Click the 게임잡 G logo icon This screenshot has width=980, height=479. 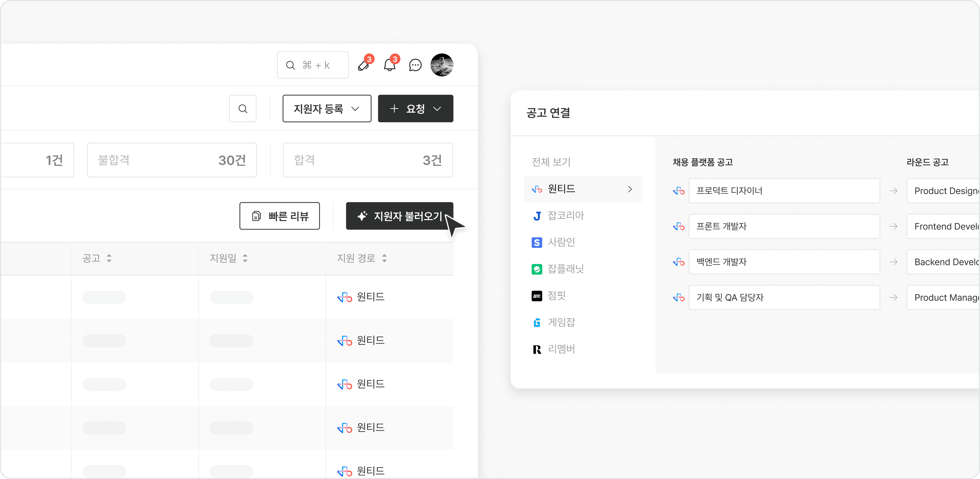[537, 323]
